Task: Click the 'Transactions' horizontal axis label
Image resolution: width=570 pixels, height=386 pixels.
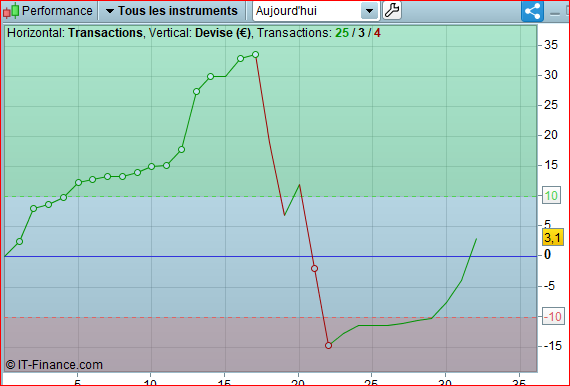Action: 105,33
